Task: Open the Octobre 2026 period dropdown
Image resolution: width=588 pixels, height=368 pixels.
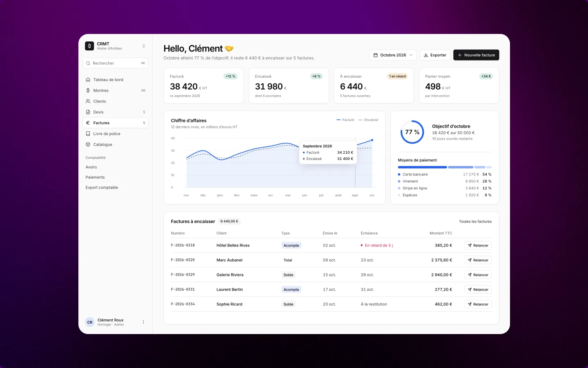Action: tap(393, 55)
